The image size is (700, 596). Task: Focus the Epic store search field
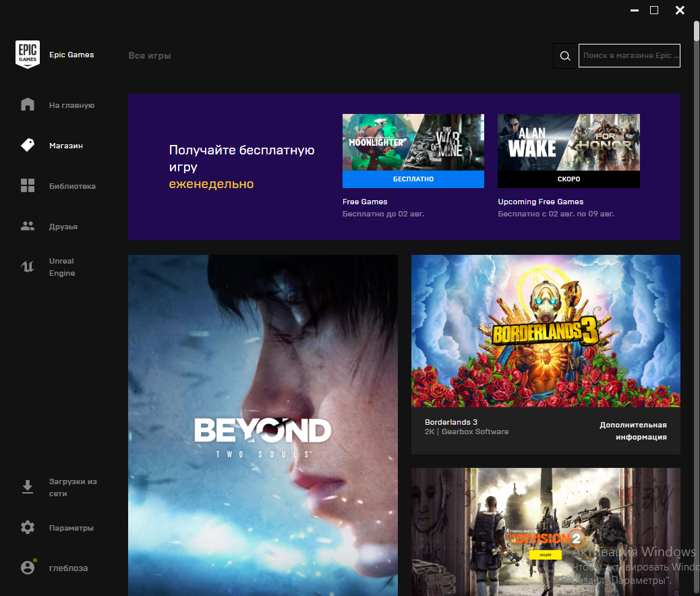point(629,56)
